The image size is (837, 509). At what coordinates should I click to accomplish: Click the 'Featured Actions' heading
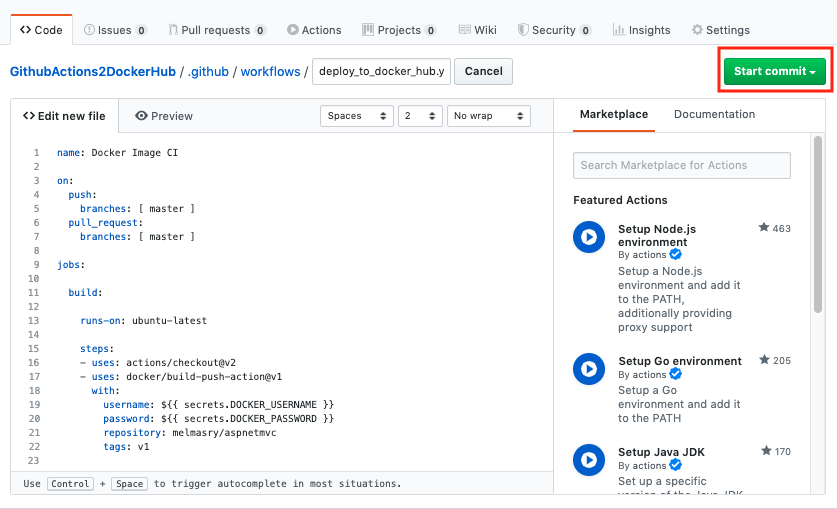620,200
